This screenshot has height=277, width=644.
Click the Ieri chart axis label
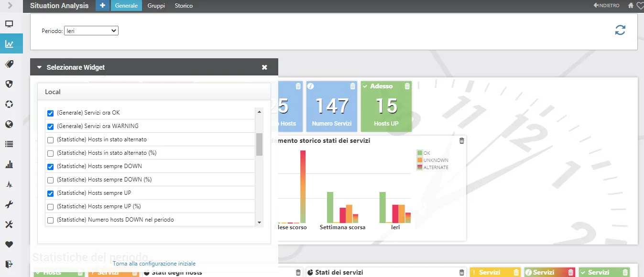pyautogui.click(x=395, y=227)
